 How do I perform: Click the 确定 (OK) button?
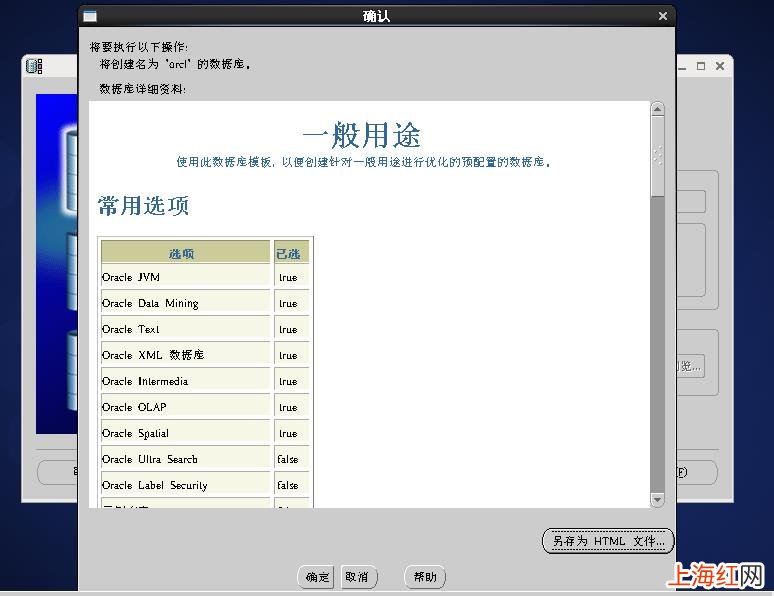(x=316, y=577)
